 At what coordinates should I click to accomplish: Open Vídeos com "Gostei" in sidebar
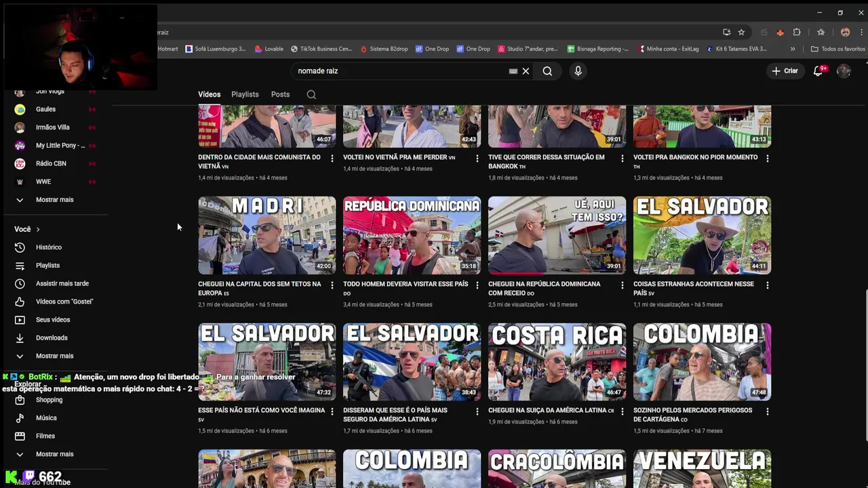coord(56,302)
